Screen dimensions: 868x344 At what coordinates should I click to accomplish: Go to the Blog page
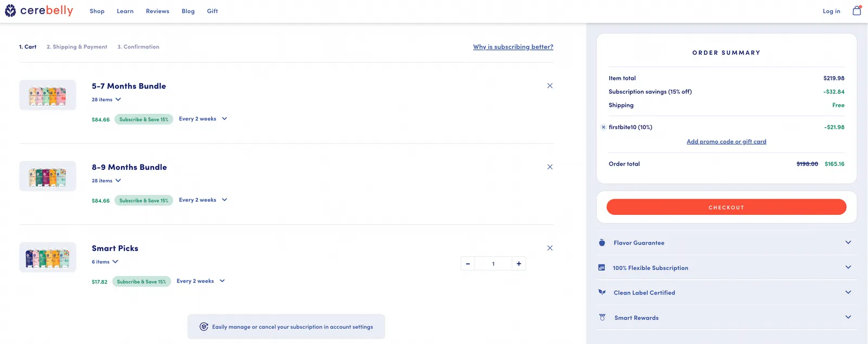[188, 11]
